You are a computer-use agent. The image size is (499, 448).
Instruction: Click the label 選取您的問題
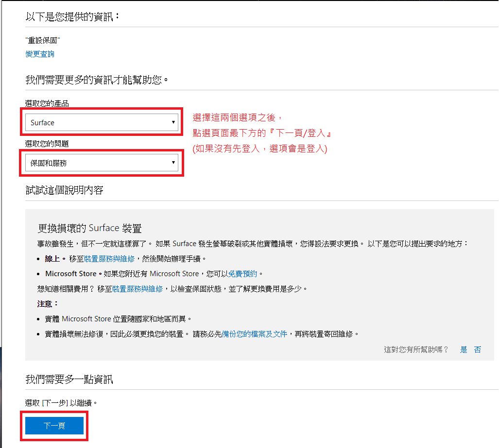(47, 144)
